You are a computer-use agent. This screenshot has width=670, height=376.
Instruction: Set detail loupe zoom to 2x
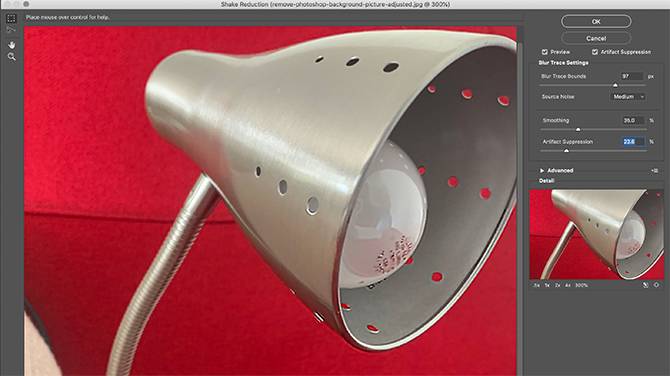click(557, 285)
